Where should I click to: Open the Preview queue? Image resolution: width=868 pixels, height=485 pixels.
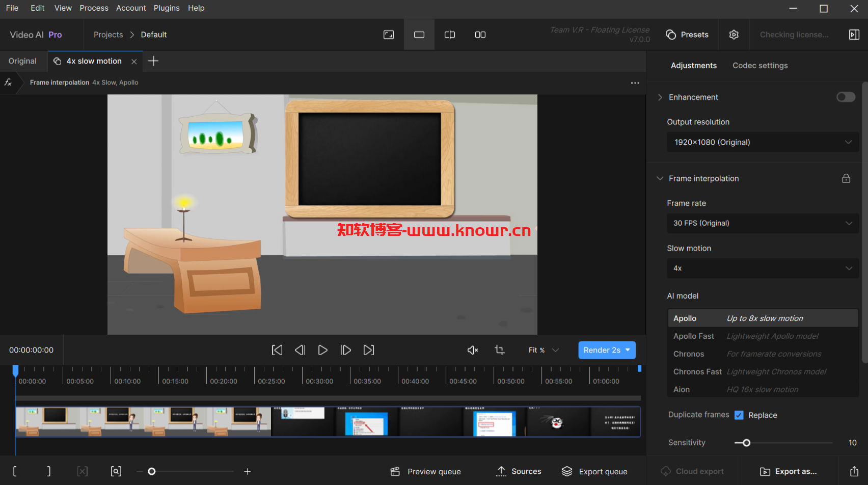point(425,472)
